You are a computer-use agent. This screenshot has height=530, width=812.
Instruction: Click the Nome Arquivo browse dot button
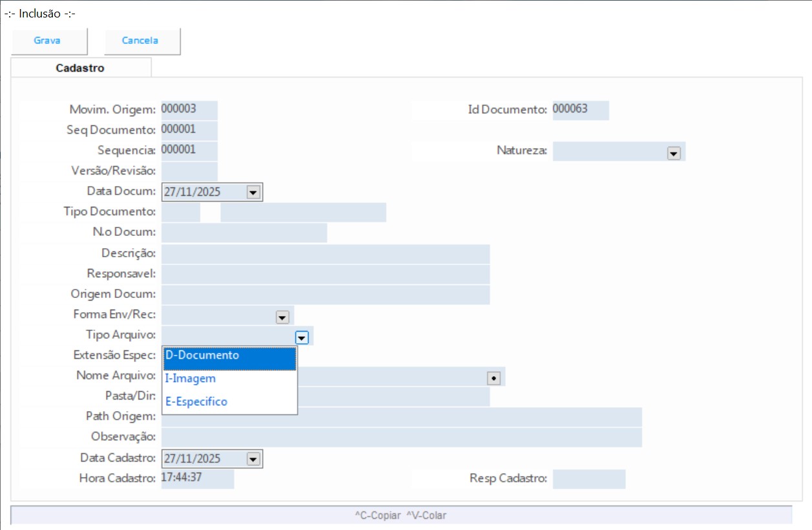tap(494, 378)
